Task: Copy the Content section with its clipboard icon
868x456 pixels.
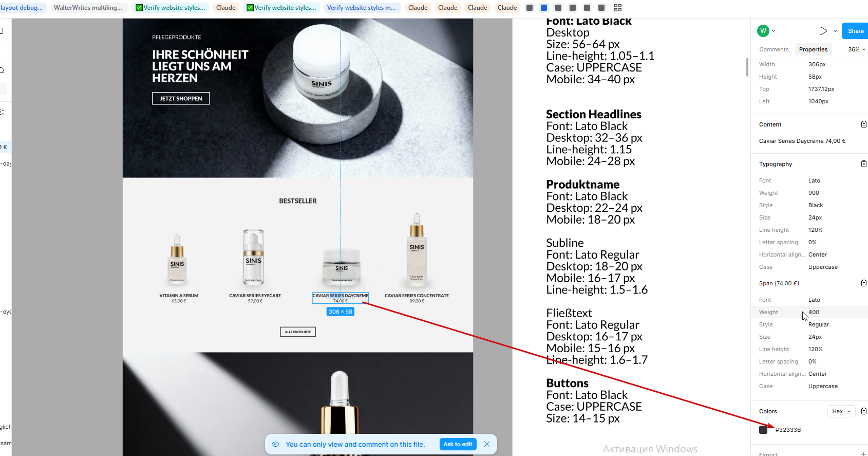Action: pos(863,124)
